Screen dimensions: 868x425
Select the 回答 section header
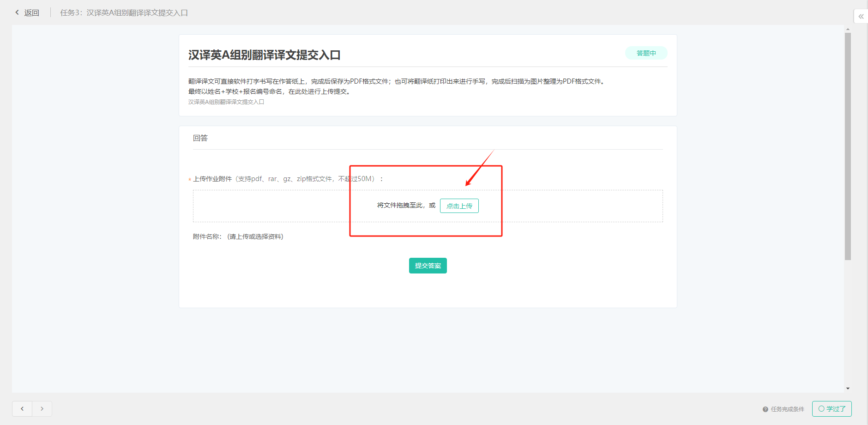coord(200,138)
